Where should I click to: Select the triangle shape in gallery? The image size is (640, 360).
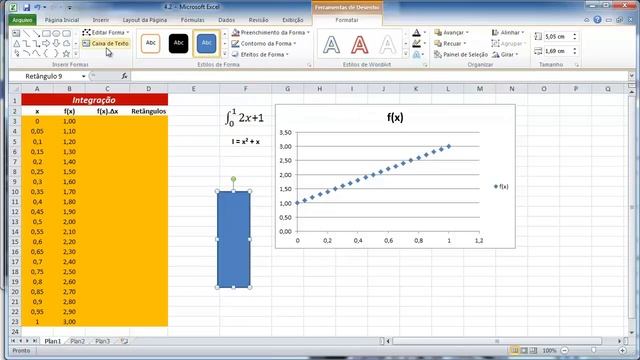tap(16, 44)
